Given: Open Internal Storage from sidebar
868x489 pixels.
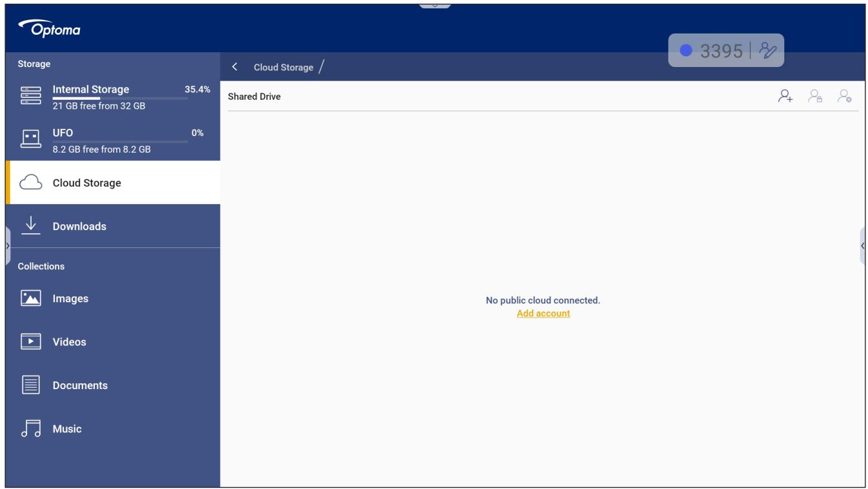Looking at the screenshot, I should (x=112, y=97).
